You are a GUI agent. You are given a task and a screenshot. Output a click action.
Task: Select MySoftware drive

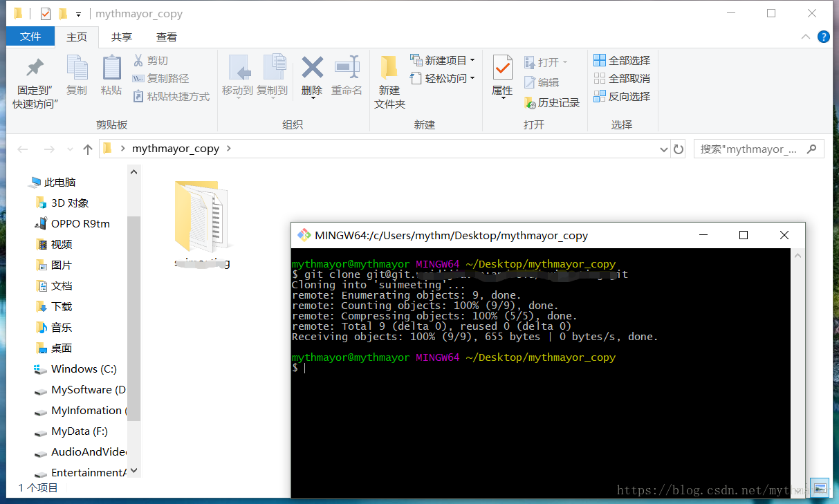[80, 390]
